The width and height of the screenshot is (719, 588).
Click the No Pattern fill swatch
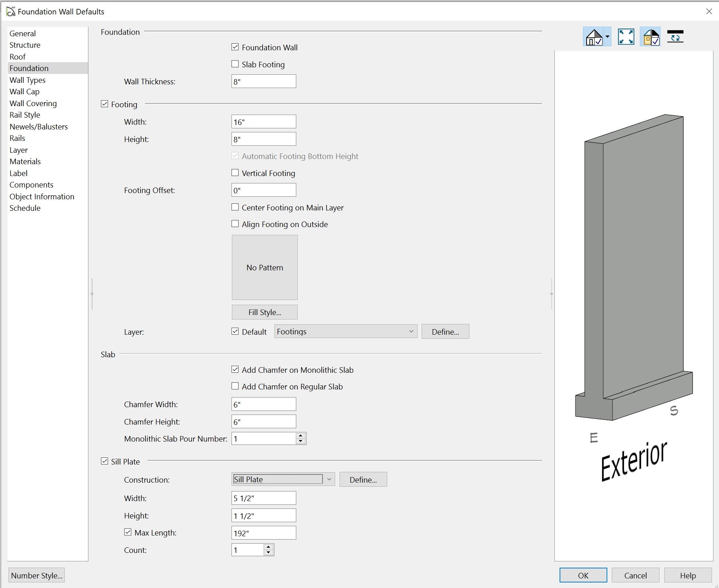264,267
